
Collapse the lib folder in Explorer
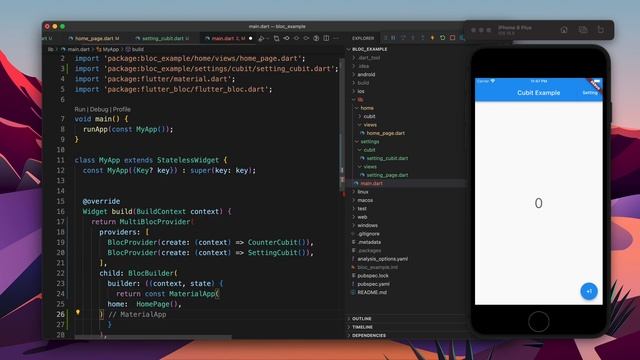(360, 100)
